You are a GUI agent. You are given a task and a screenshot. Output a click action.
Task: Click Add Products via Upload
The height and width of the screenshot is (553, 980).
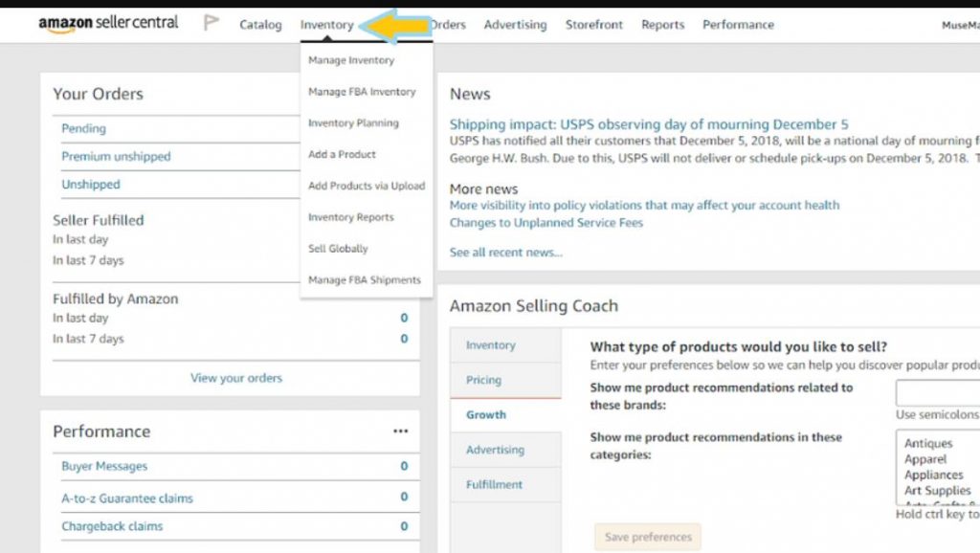(x=367, y=186)
